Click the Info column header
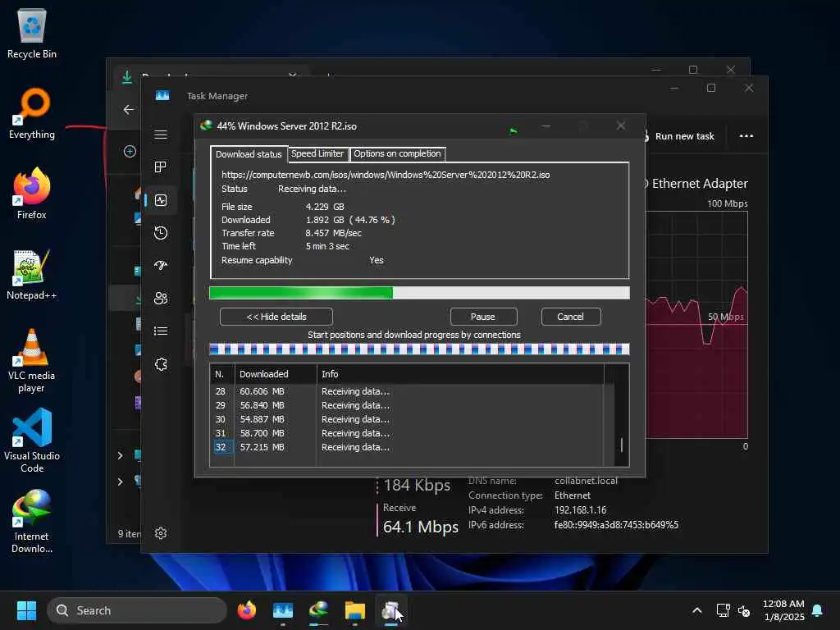The width and height of the screenshot is (840, 630). point(460,374)
